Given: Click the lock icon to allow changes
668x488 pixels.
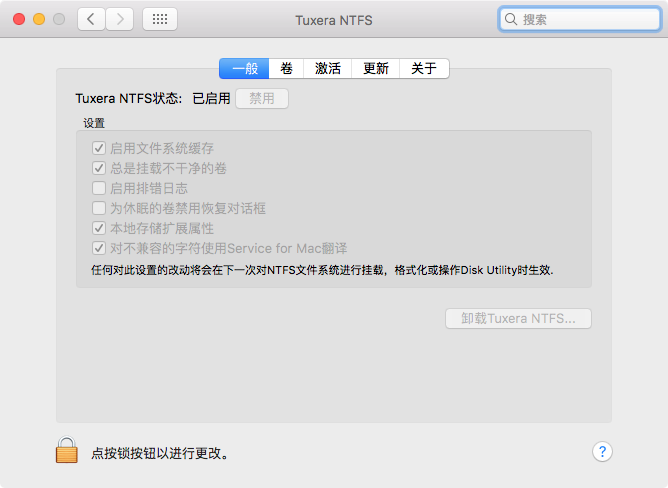Looking at the screenshot, I should click(67, 450).
